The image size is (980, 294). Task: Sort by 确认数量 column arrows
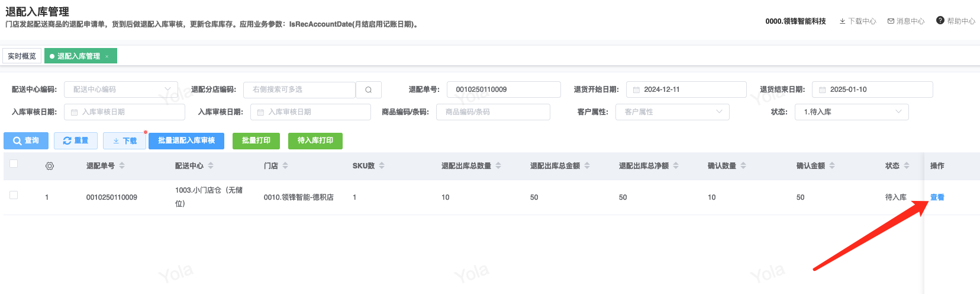[x=743, y=166]
